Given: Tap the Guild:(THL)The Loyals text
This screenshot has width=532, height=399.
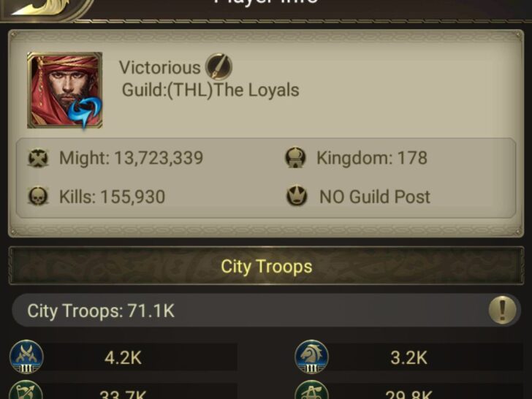Looking at the screenshot, I should 210,91.
